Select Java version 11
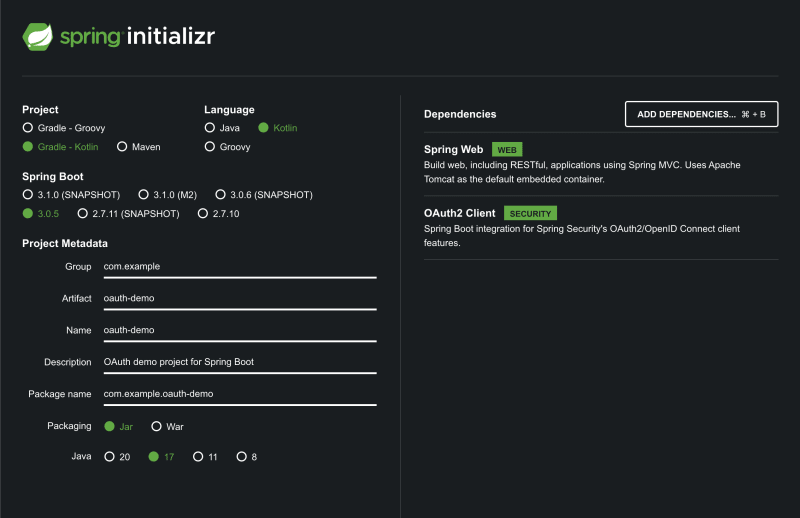The height and width of the screenshot is (518, 800). [x=205, y=456]
